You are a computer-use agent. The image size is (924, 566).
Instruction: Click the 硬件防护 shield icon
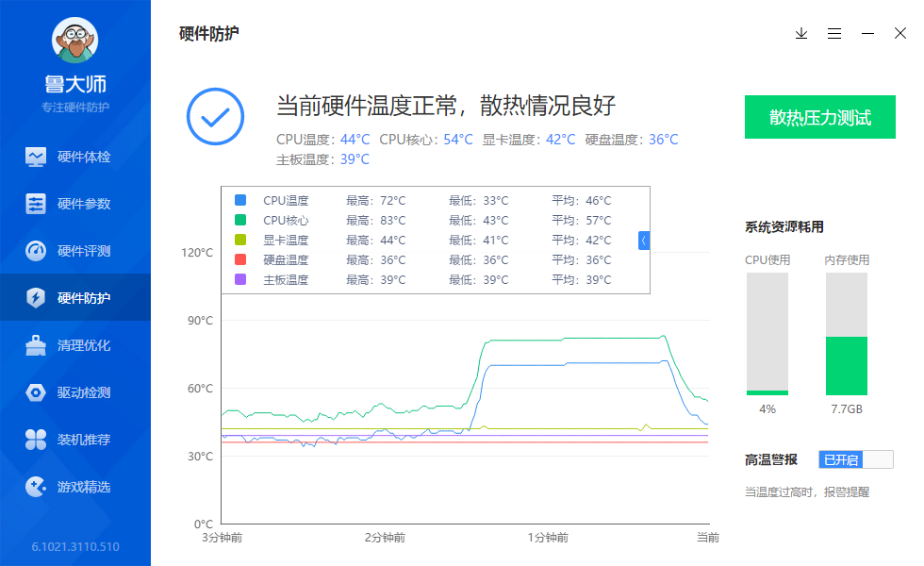pyautogui.click(x=36, y=298)
